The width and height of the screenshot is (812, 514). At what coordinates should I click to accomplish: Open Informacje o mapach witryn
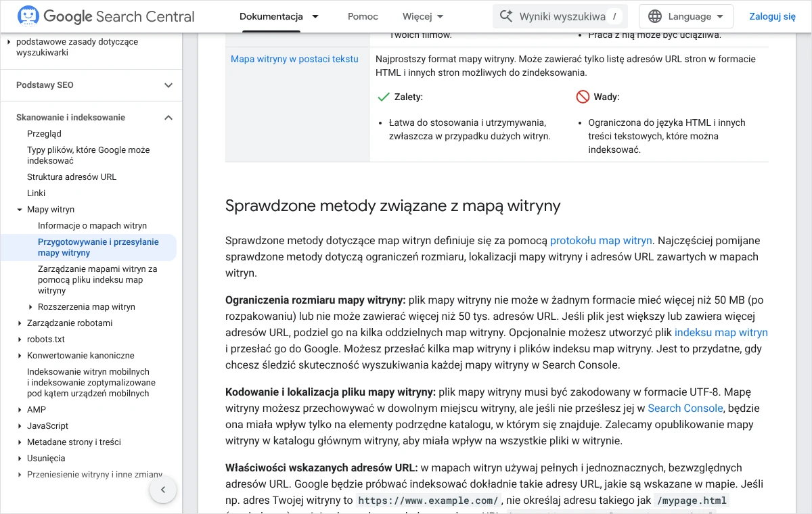pyautogui.click(x=92, y=226)
